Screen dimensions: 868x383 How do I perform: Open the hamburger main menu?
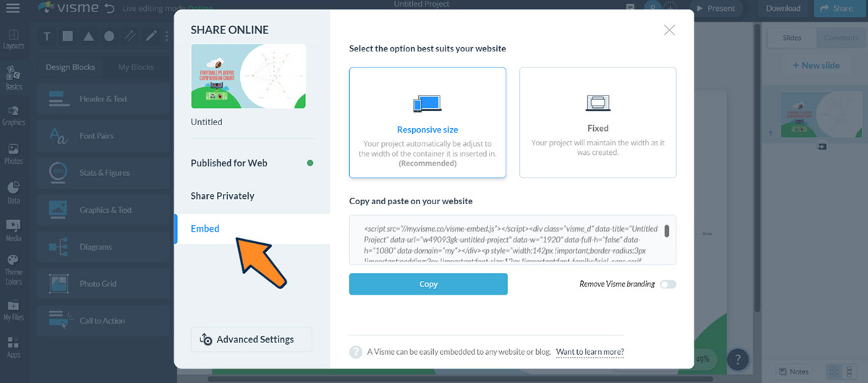tap(12, 9)
